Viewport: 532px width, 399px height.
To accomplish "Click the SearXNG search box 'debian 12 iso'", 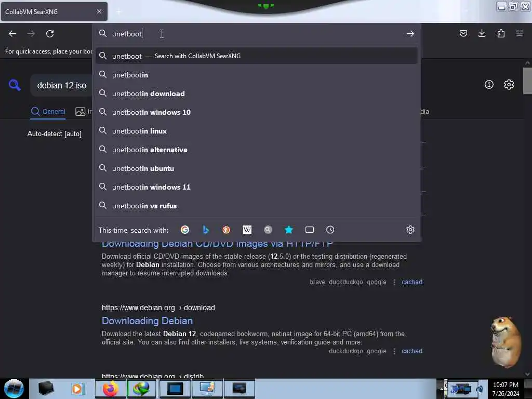I will [62, 85].
